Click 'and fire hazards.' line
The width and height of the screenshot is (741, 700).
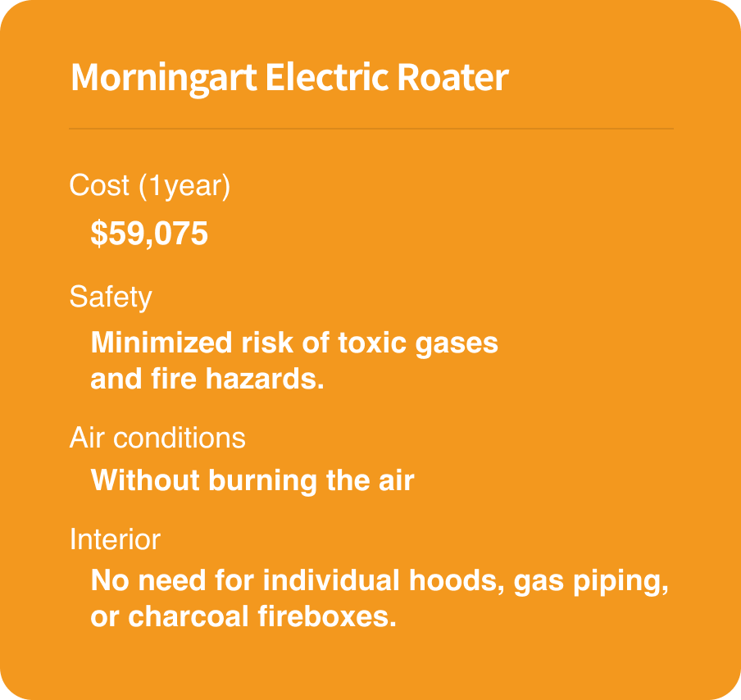207,379
